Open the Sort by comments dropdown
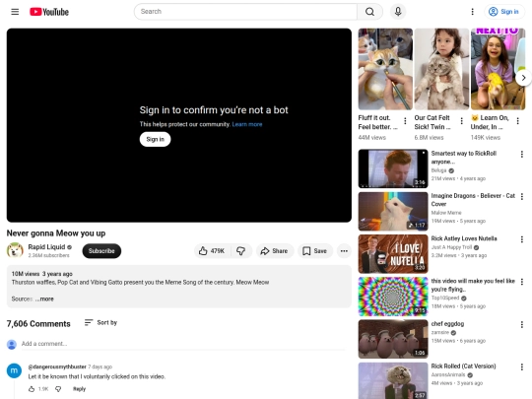The image size is (532, 399). (100, 322)
